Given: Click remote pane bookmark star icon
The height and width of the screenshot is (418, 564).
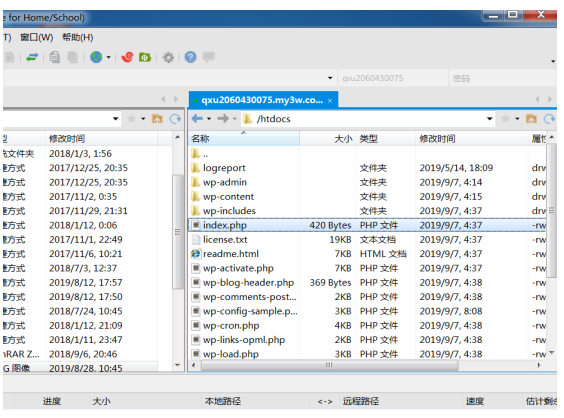Looking at the screenshot, I should pyautogui.click(x=505, y=118).
